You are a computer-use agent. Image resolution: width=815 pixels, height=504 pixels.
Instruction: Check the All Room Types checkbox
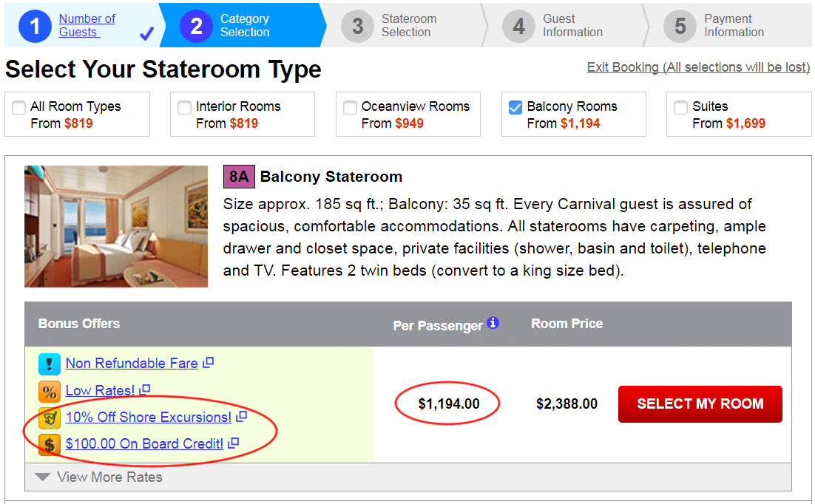pyautogui.click(x=19, y=107)
